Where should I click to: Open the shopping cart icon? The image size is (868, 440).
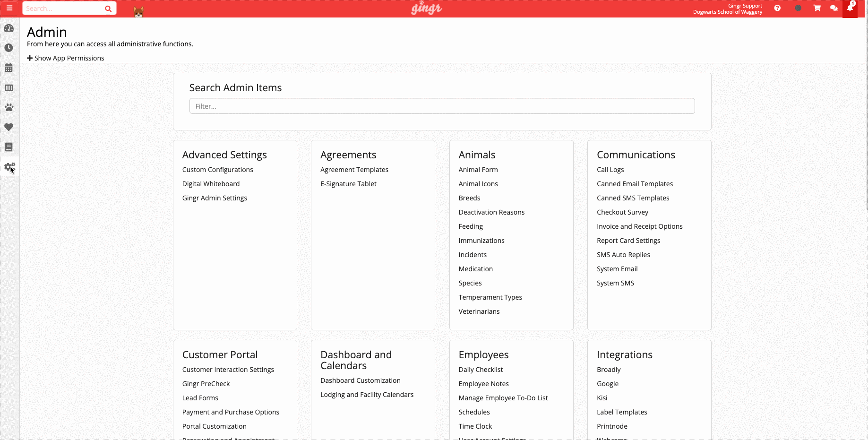tap(817, 8)
